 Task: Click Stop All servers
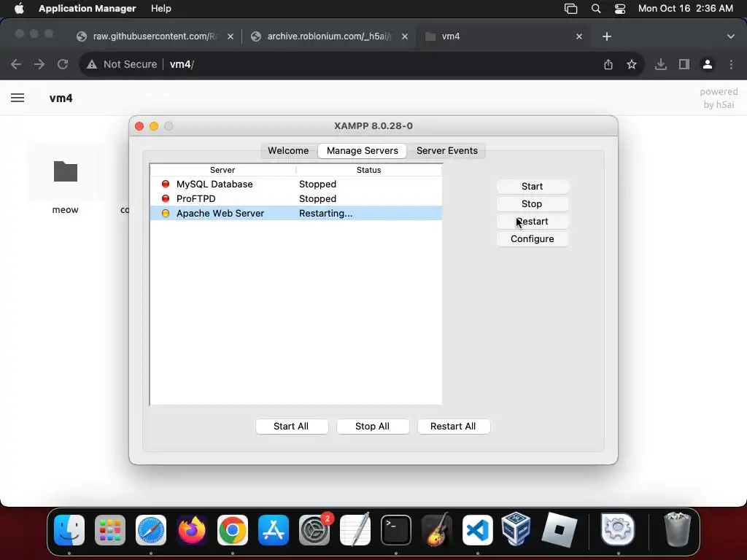373,426
